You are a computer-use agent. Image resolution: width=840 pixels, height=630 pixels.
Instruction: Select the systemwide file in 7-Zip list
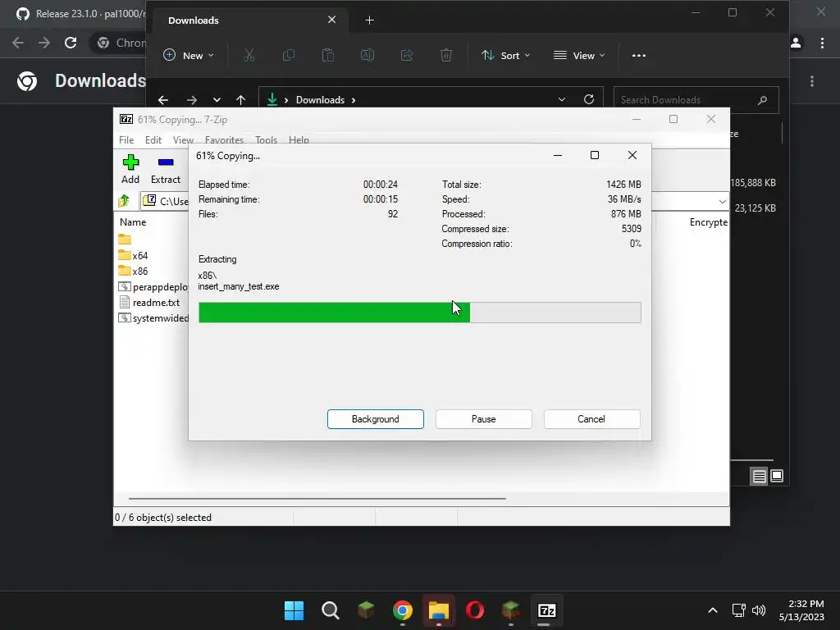pos(153,317)
